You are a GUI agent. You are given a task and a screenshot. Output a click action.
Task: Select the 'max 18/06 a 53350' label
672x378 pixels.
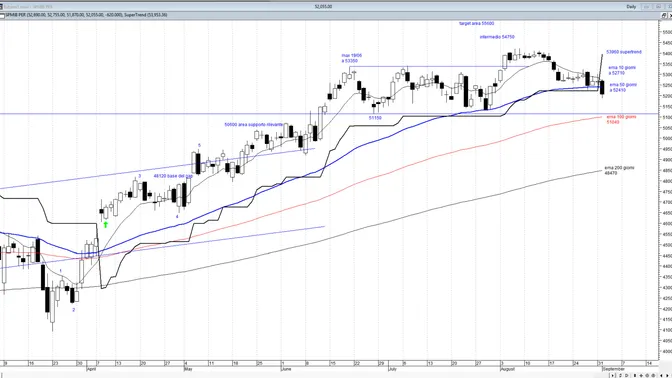[351, 58]
